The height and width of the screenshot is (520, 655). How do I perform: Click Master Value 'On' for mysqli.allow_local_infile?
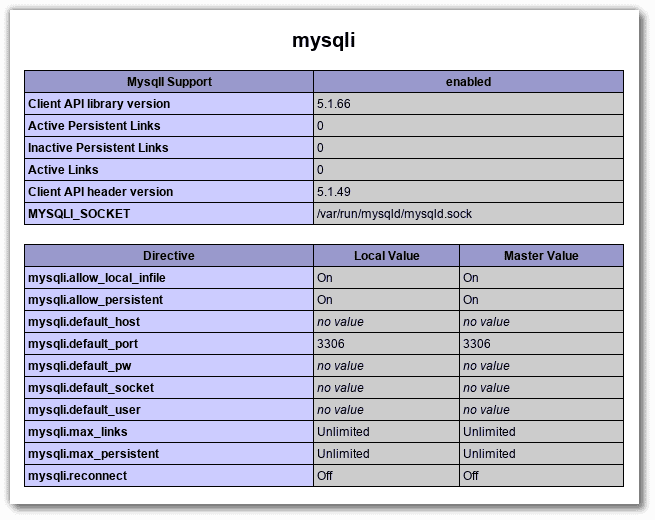click(x=470, y=278)
